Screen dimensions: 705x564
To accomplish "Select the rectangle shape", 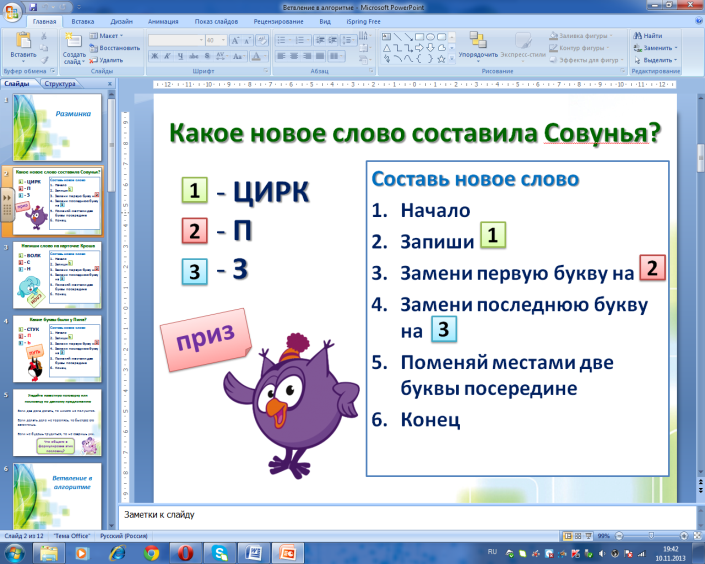I will pyautogui.click(x=419, y=37).
